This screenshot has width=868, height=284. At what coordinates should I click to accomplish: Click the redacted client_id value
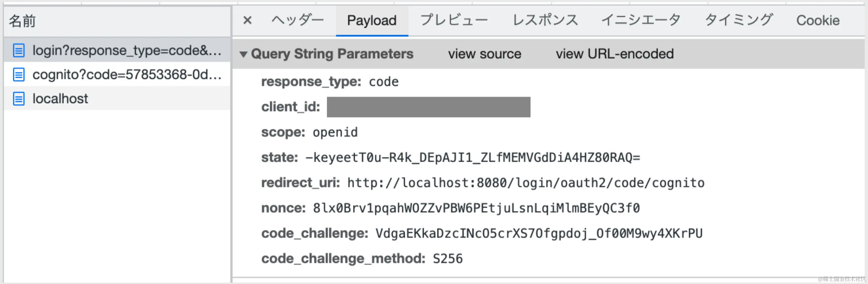tap(428, 107)
